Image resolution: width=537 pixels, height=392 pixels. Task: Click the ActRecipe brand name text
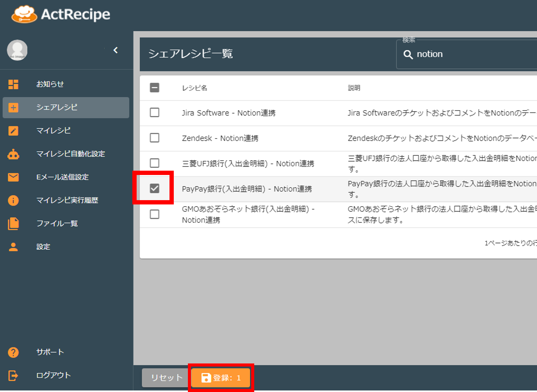click(76, 14)
